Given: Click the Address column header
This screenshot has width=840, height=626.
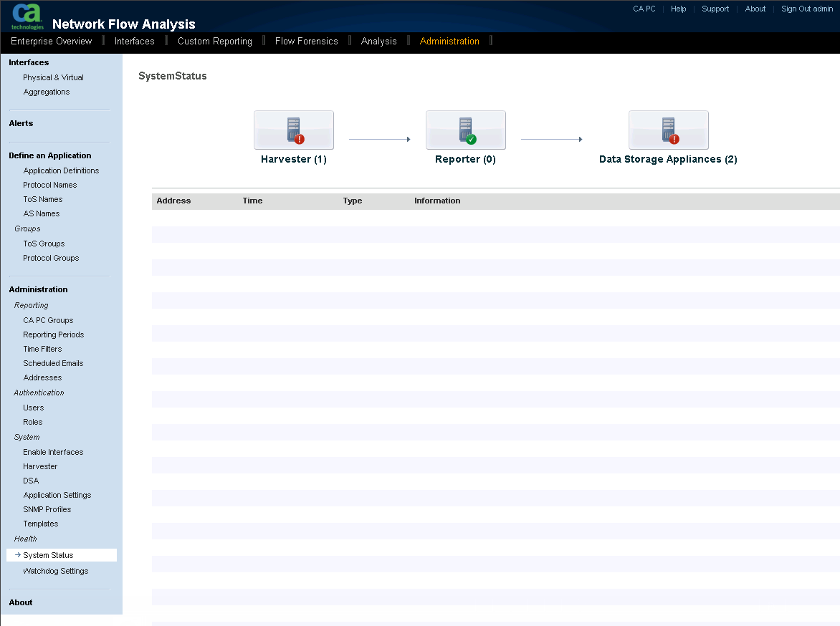Looking at the screenshot, I should coord(173,201).
